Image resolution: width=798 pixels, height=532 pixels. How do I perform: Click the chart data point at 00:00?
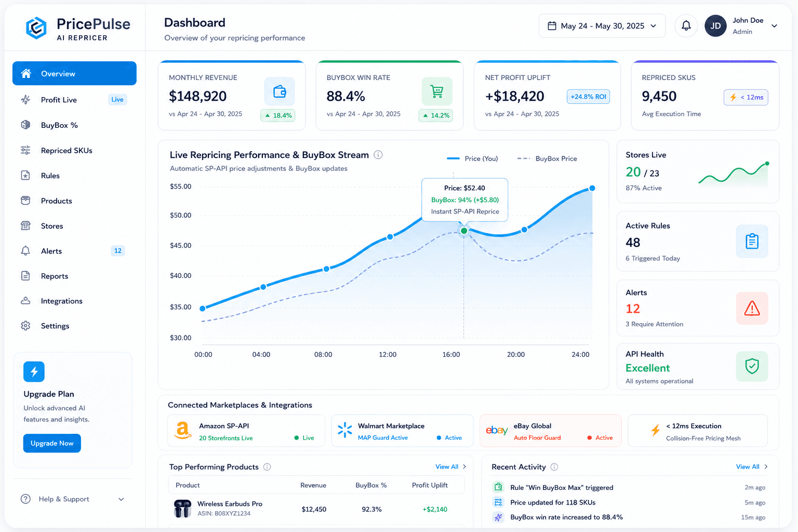click(203, 309)
